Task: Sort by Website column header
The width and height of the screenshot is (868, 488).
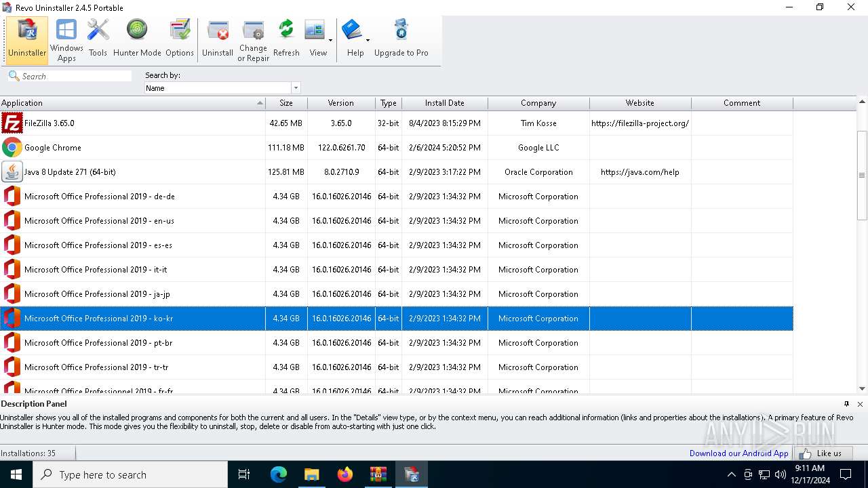Action: coord(640,103)
